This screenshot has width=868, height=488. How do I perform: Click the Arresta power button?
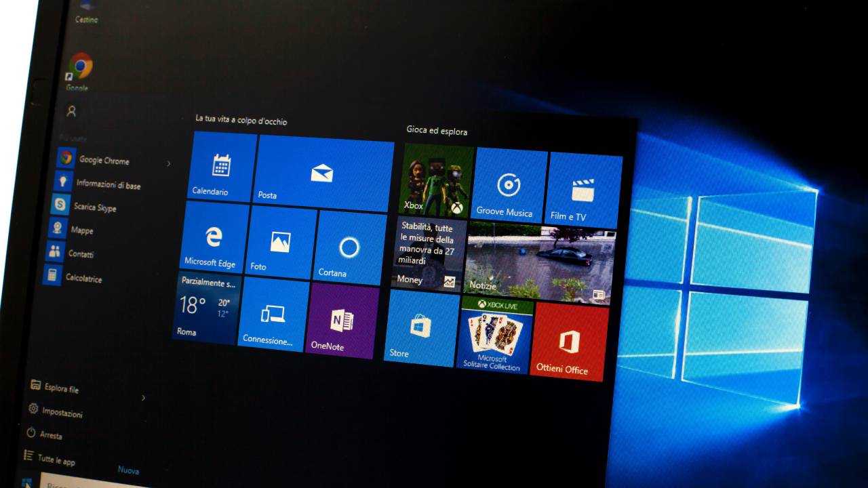pyautogui.click(x=44, y=434)
